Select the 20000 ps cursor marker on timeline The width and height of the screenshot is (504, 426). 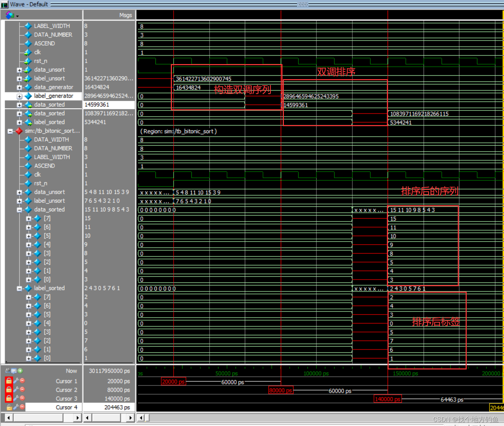pos(173,381)
